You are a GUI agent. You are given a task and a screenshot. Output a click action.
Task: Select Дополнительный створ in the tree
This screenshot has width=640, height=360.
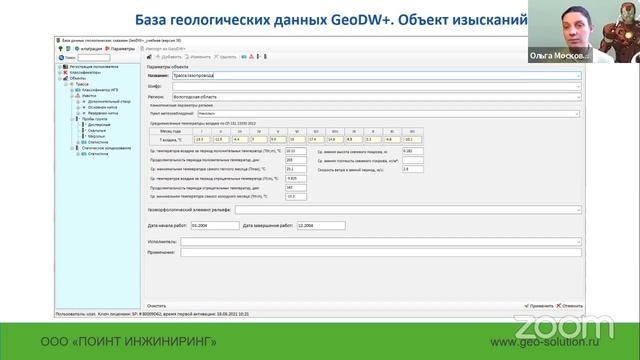[109, 101]
